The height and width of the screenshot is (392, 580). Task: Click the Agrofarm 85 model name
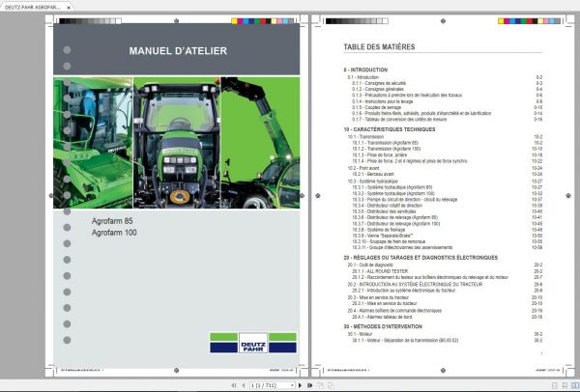(112, 221)
